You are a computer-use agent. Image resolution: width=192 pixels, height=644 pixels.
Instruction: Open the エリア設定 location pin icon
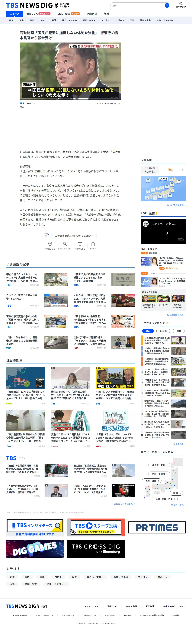point(181,4)
